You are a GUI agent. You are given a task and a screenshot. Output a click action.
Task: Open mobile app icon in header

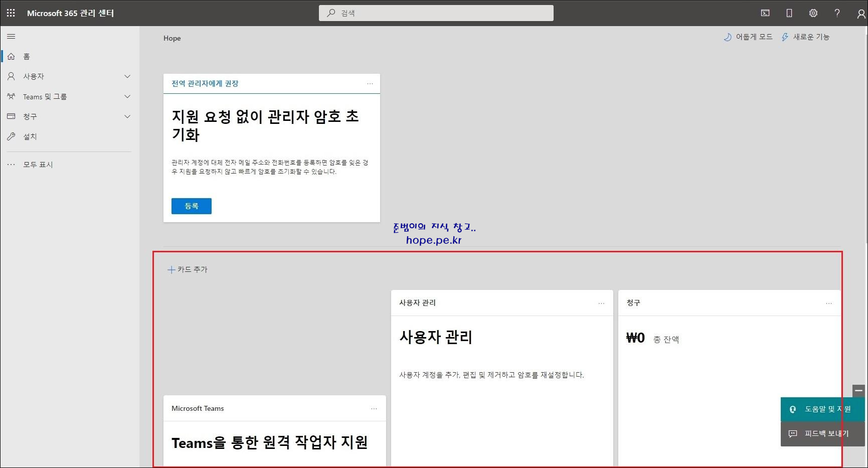(789, 13)
